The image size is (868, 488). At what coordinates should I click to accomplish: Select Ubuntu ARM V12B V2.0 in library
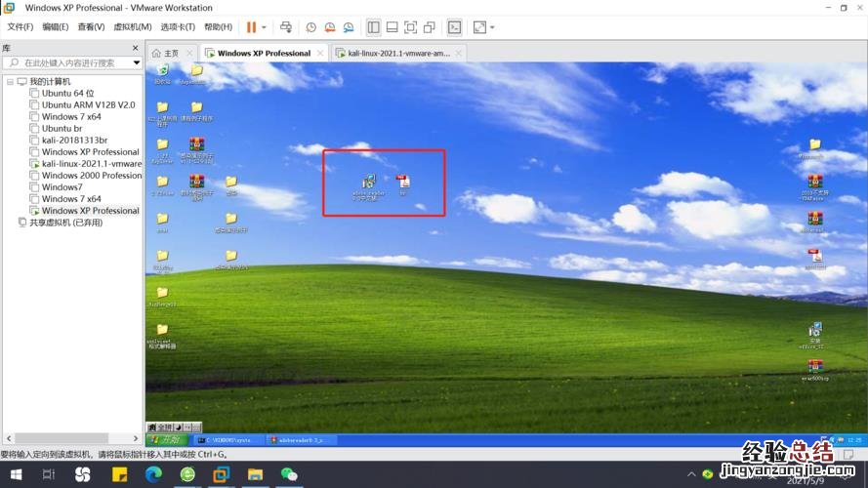[88, 104]
